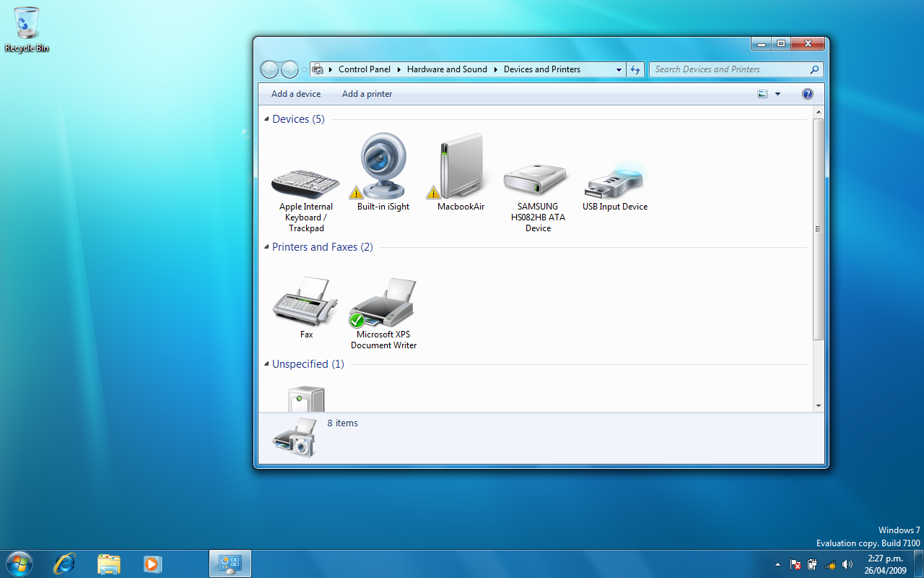The height and width of the screenshot is (578, 924).
Task: Click the Change your view icon
Action: (x=762, y=94)
